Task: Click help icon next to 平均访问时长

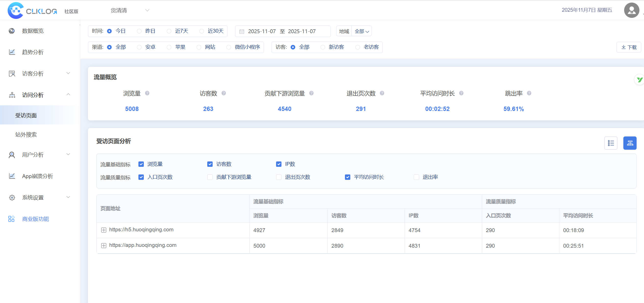Action: point(461,93)
